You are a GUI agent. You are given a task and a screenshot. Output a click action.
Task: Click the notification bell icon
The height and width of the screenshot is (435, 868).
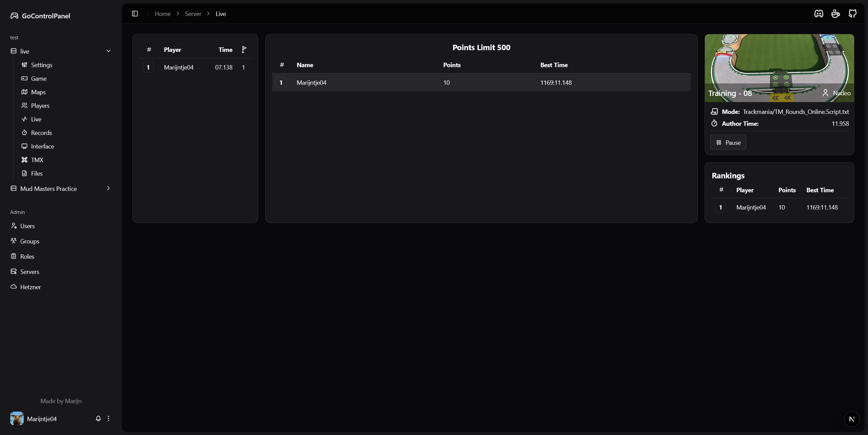98,418
